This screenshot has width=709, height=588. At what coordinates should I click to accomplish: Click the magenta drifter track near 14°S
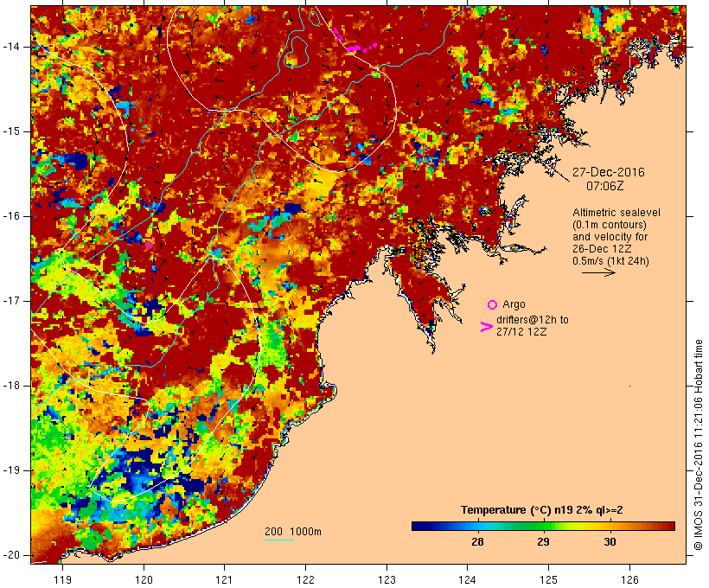[x=355, y=41]
